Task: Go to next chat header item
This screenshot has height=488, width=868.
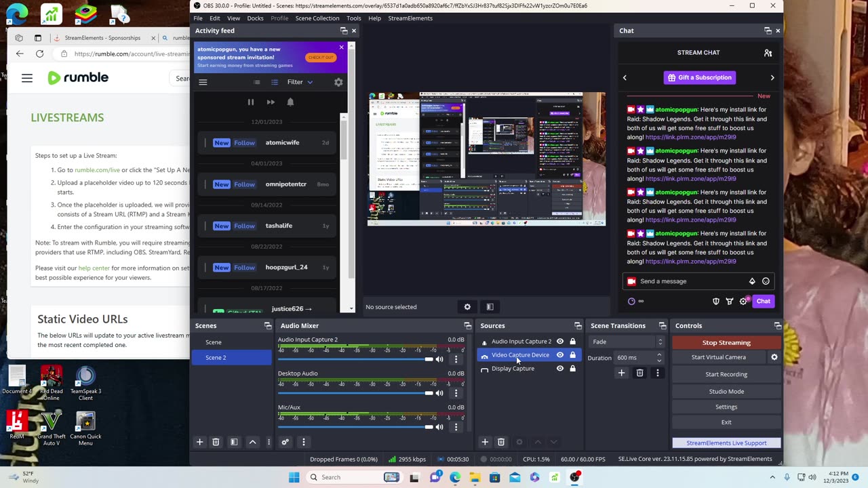Action: 772,77
